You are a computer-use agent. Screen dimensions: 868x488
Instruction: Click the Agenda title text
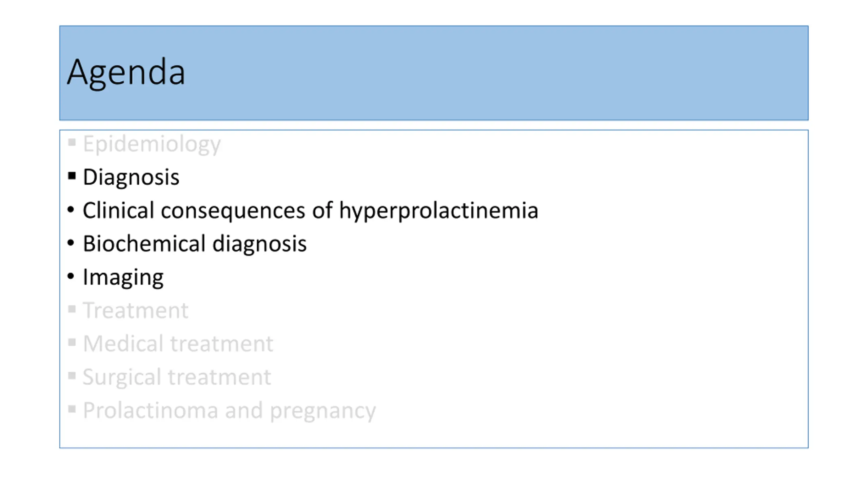[126, 73]
